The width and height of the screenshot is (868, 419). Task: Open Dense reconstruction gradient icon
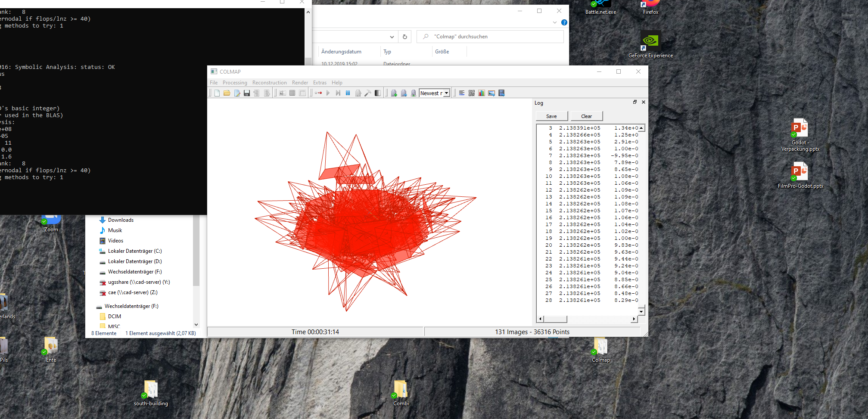coord(378,93)
